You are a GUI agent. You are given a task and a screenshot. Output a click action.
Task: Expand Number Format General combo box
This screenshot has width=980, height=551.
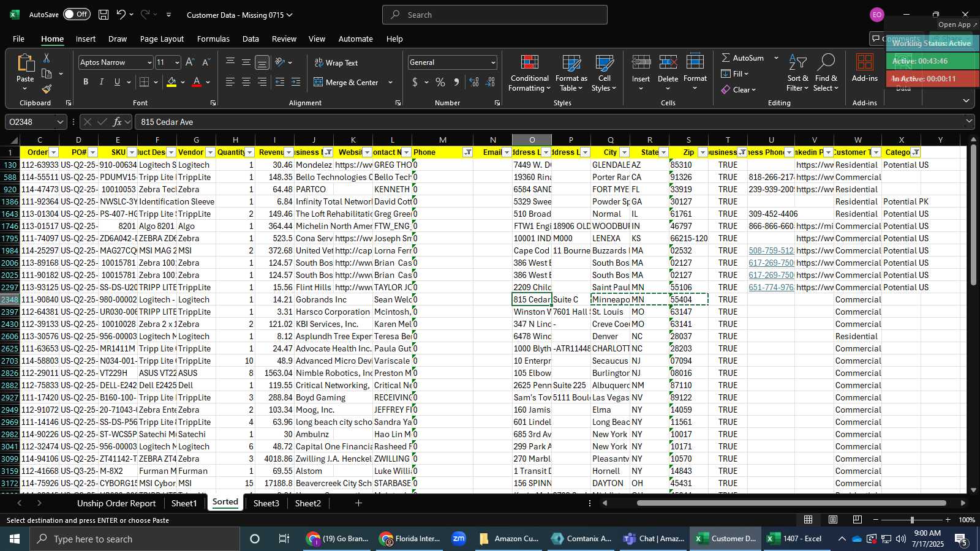[x=493, y=62]
